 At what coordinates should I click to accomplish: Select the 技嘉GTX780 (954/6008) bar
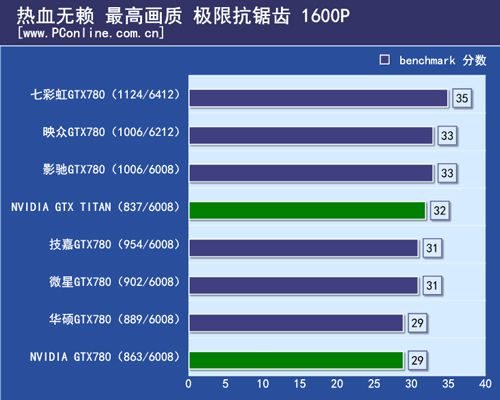(304, 248)
